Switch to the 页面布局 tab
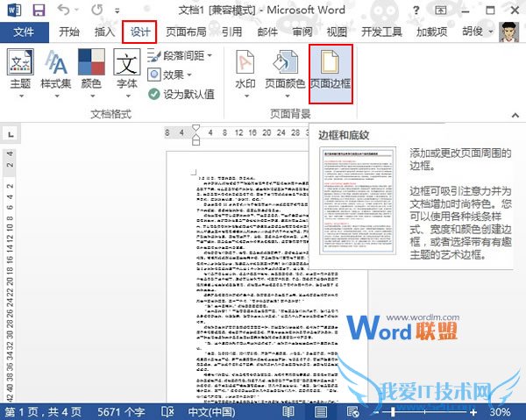The height and width of the screenshot is (420, 526). coord(186,32)
